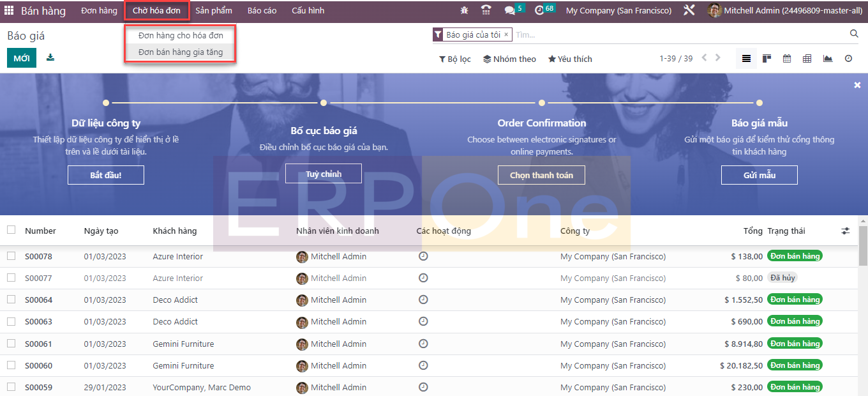Select the checkbox for order S00061
Image resolution: width=868 pixels, height=396 pixels.
point(11,344)
